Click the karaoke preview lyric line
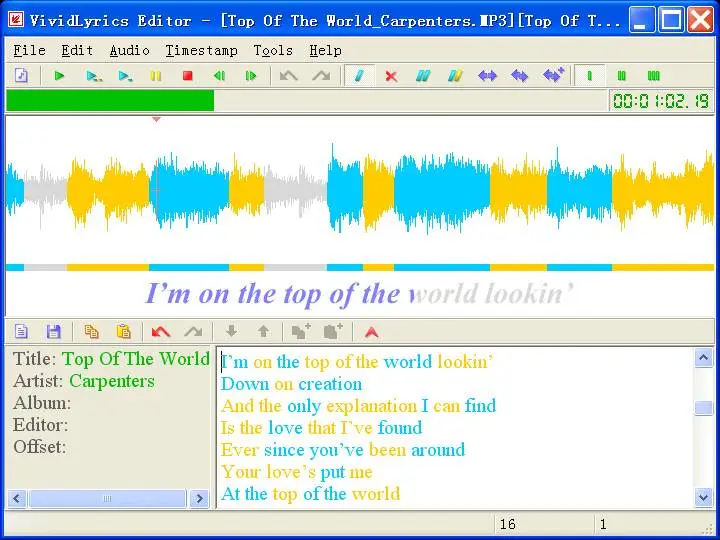Viewport: 720px width, 540px height. 359,294
